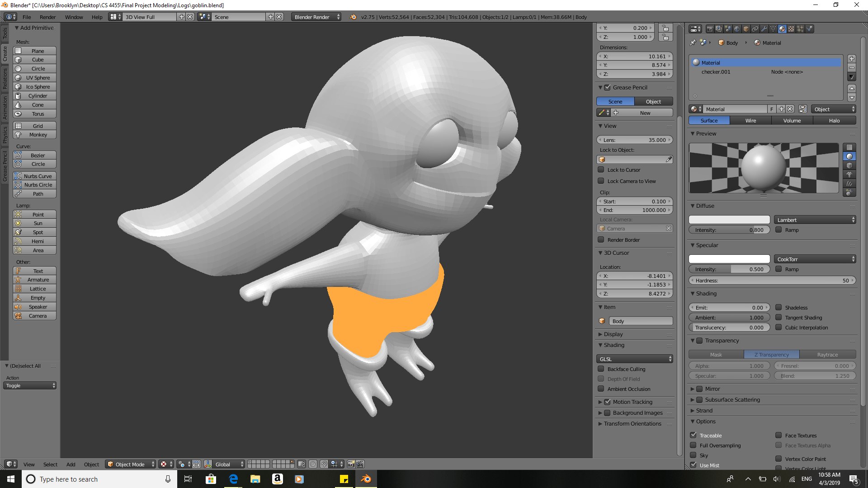Open the Object properties cube tab
This screenshot has height=488, width=868.
[746, 29]
